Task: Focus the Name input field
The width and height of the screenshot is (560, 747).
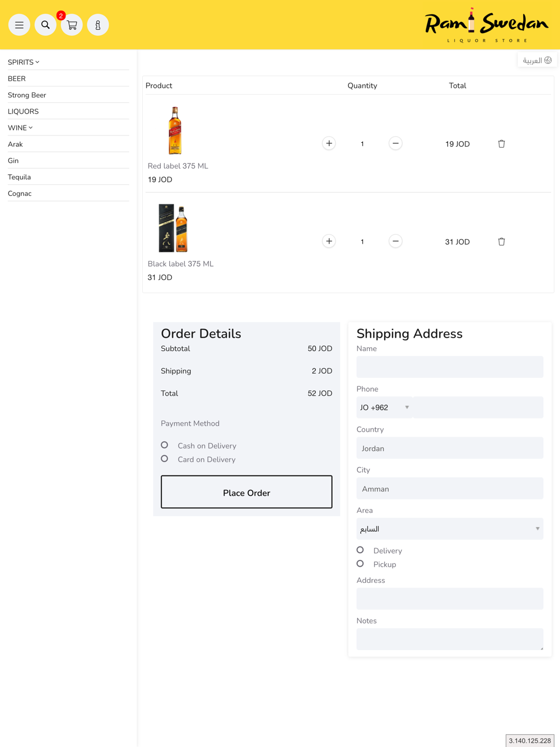Action: (x=450, y=367)
